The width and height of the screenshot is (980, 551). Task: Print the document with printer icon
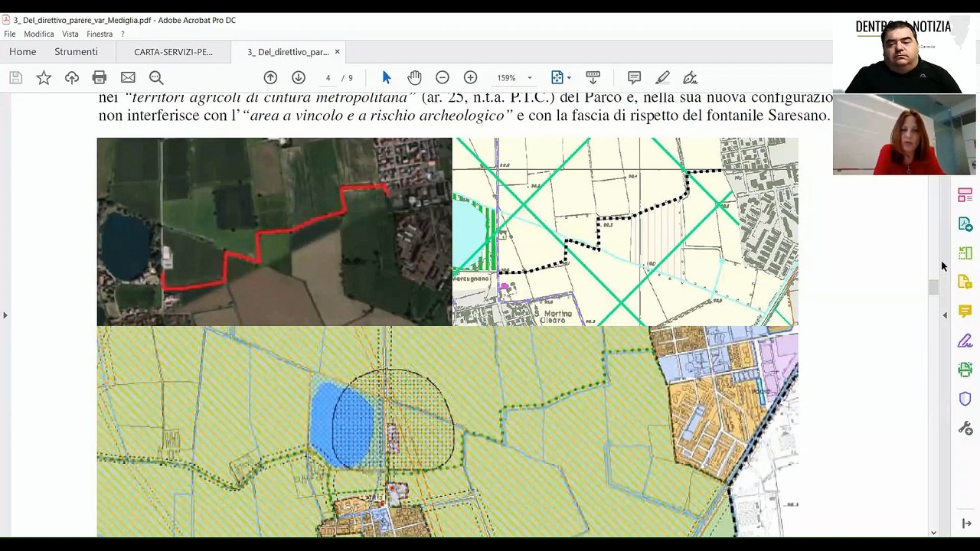click(x=100, y=77)
